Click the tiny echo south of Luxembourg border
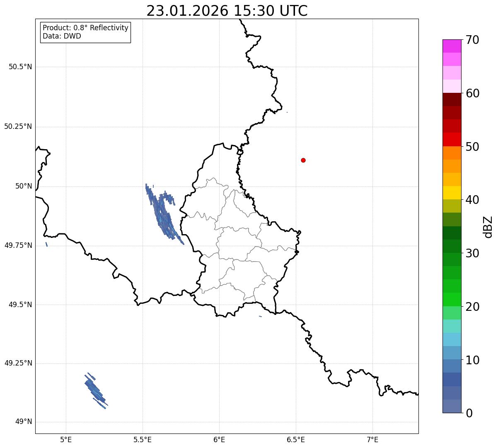The height and width of the screenshot is (448, 498). [x=260, y=316]
